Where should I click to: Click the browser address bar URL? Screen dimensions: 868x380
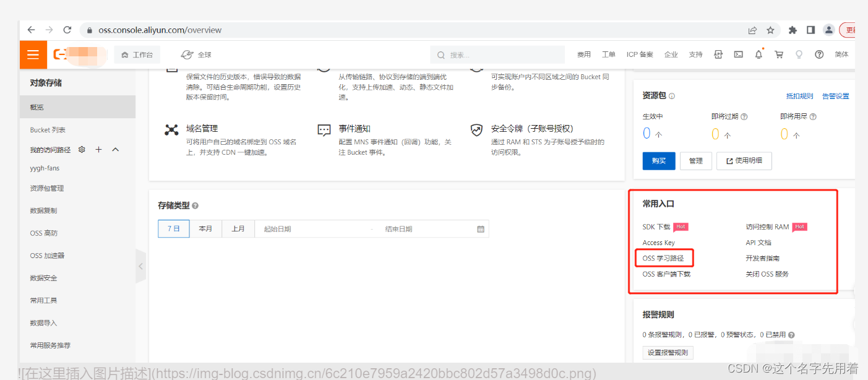pyautogui.click(x=160, y=30)
